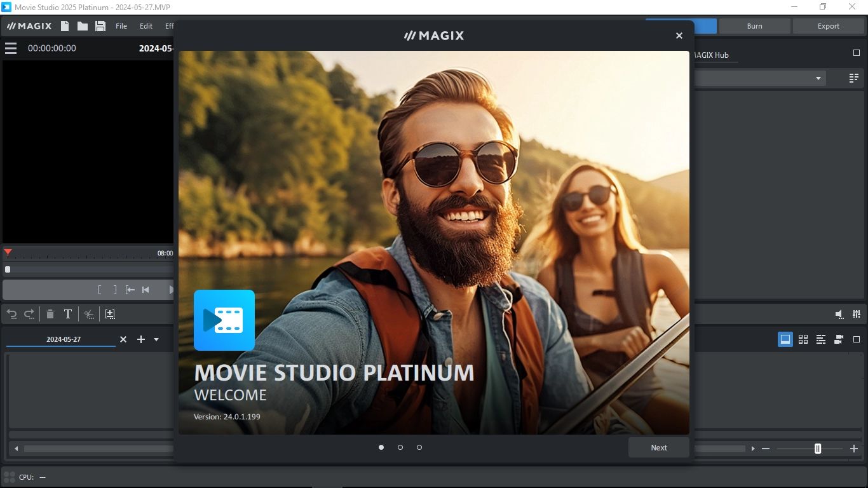
Task: Click the multicam camera mode icon
Action: [x=839, y=339]
